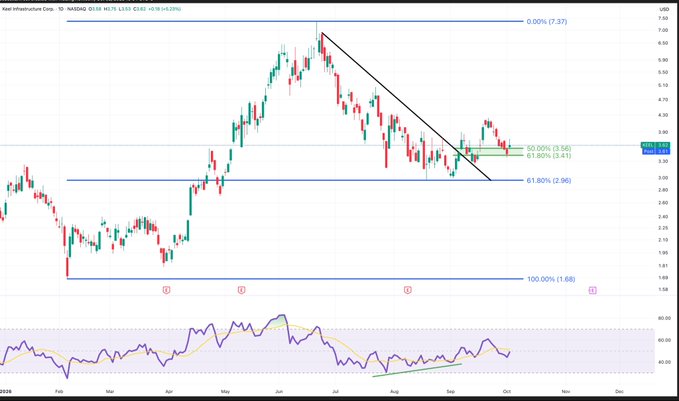679x401 pixels.
Task: Click the 60.00 RSI scale label
Action: pos(664,340)
